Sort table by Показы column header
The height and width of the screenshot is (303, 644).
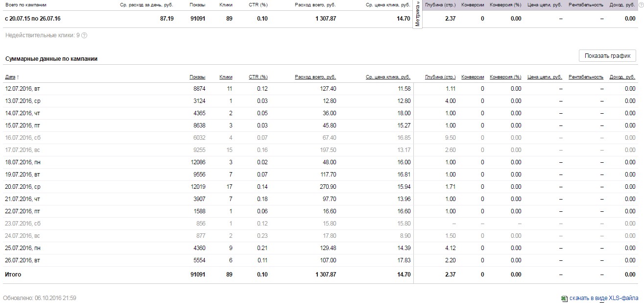point(197,77)
